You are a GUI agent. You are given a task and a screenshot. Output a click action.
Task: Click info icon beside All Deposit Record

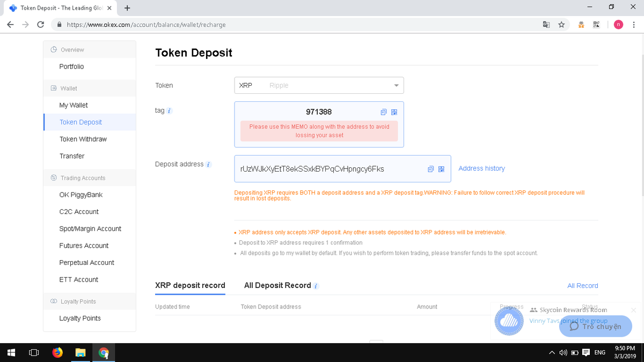point(316,286)
